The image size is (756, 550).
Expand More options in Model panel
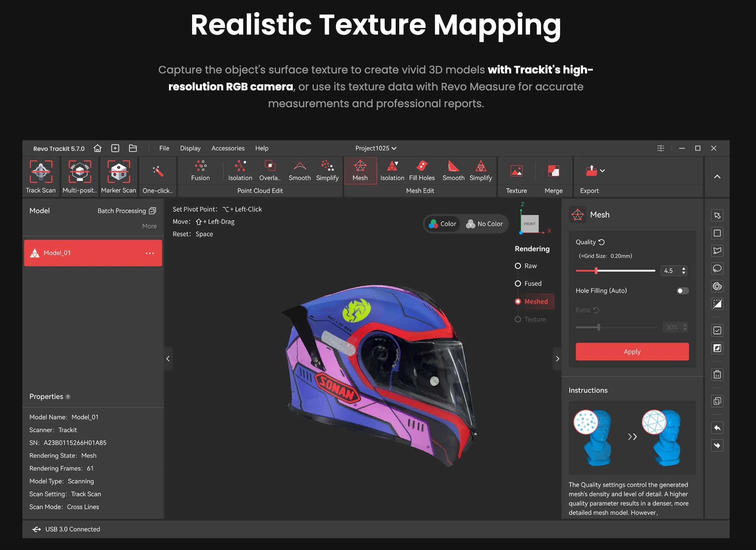point(149,226)
